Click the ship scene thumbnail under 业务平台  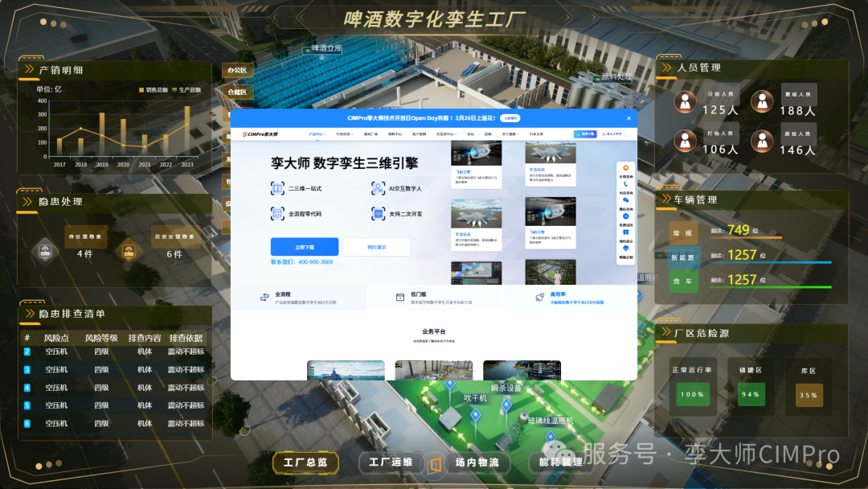pyautogui.click(x=346, y=370)
